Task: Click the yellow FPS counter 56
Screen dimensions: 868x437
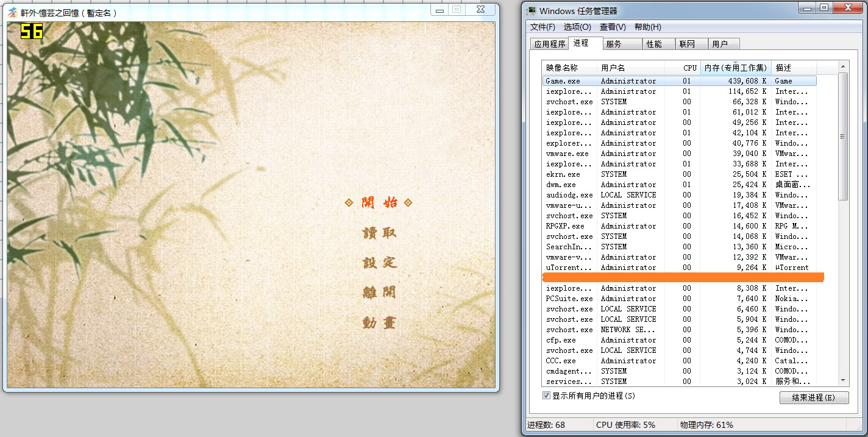Action: coord(32,31)
